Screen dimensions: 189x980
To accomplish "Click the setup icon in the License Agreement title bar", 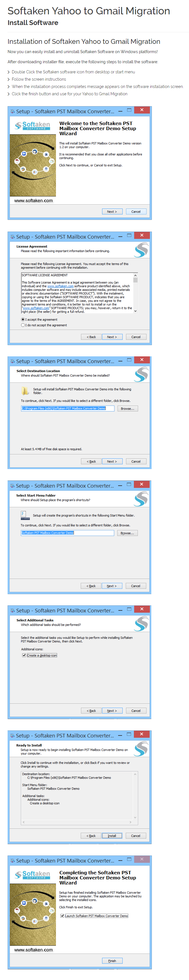I will (13, 237).
